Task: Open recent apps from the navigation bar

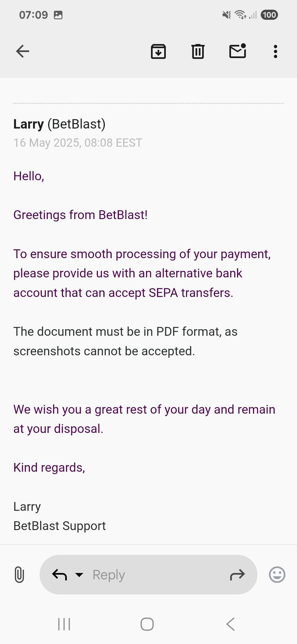Action: [64, 624]
